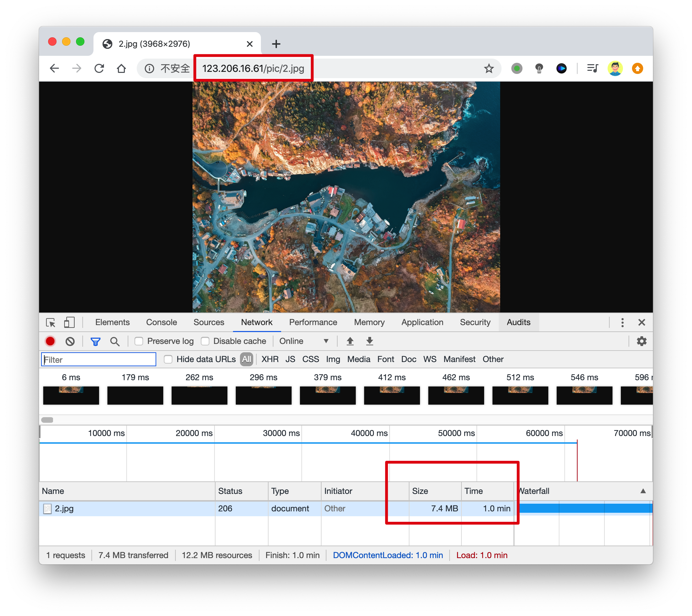Viewport: 692px width, 616px height.
Task: Enable the Disable cache checkbox
Action: (x=205, y=341)
